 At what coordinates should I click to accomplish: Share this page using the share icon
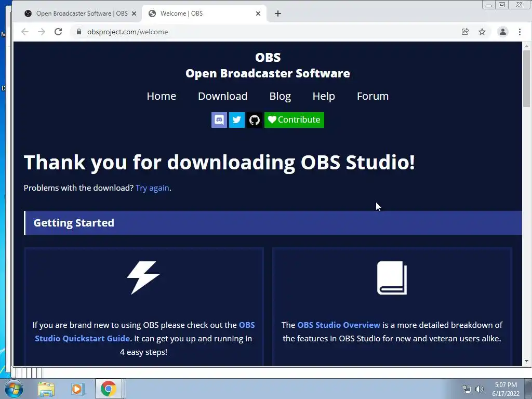(465, 32)
